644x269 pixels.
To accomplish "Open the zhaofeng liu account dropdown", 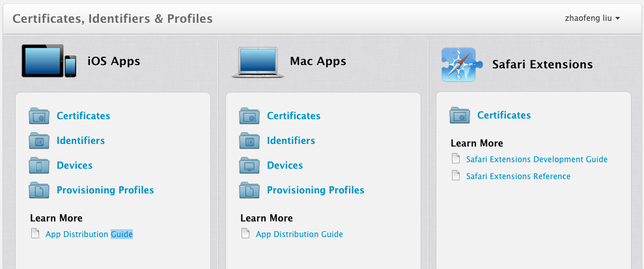I will [x=593, y=18].
